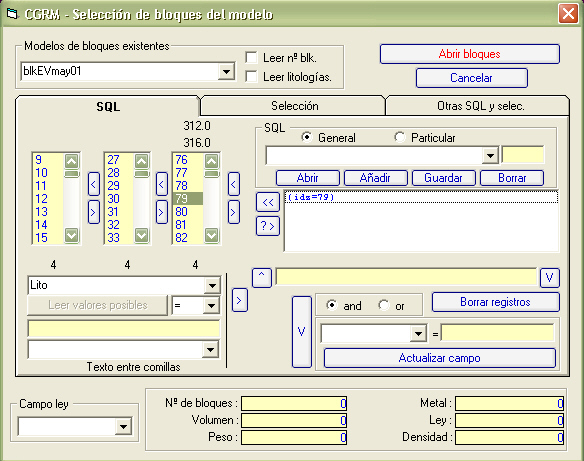
Task: Click the scroll thumb of the 27-33 list
Action: [x=142, y=174]
